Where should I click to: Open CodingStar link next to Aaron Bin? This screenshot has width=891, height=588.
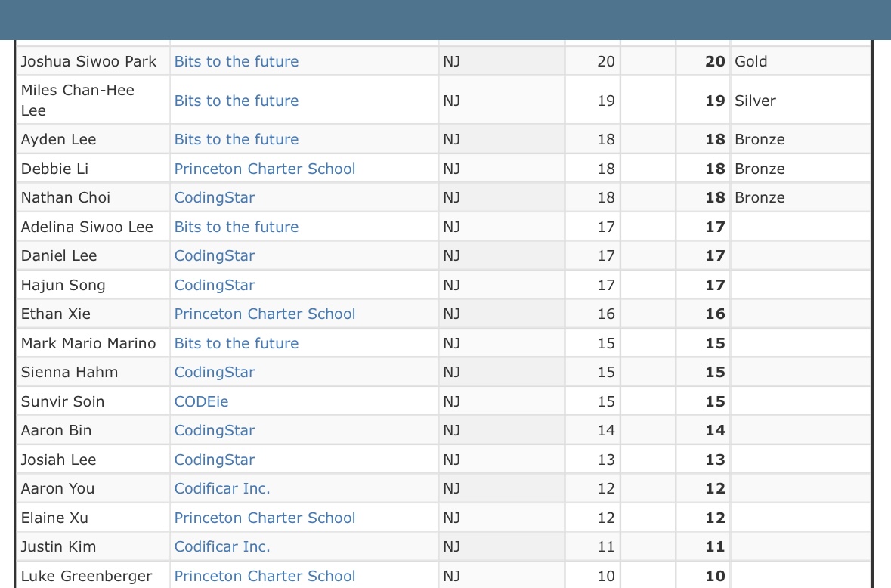pos(215,430)
